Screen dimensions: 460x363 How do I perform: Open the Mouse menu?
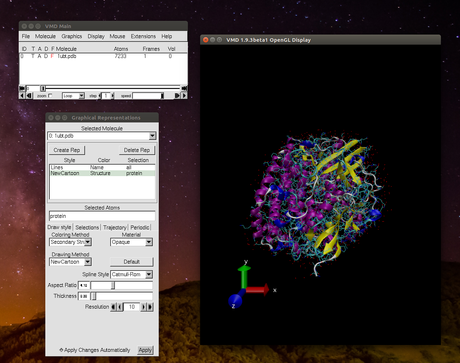click(117, 36)
